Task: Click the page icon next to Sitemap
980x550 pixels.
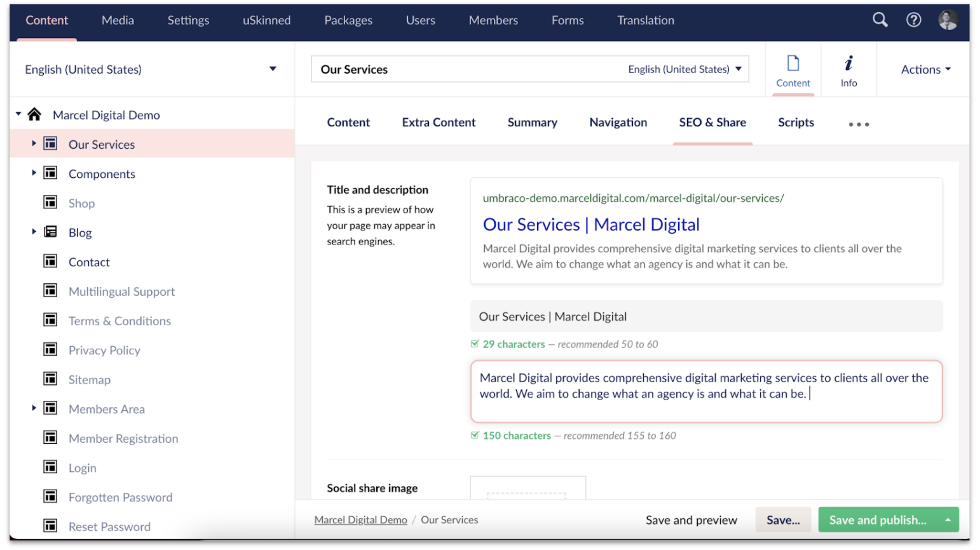Action: [50, 379]
